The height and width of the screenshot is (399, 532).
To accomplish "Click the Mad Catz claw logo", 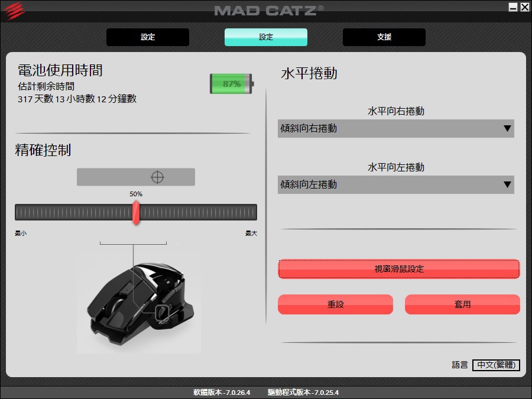I will (14, 10).
